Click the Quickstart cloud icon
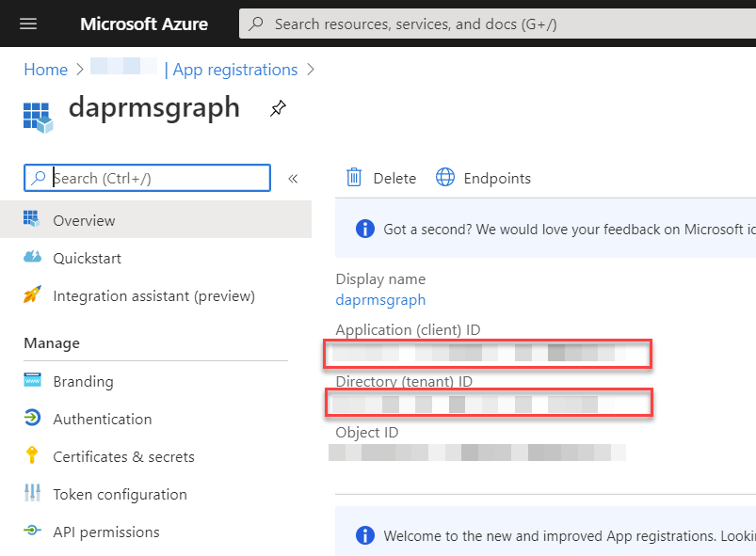Screen dimensions: 756x556 pyautogui.click(x=32, y=256)
